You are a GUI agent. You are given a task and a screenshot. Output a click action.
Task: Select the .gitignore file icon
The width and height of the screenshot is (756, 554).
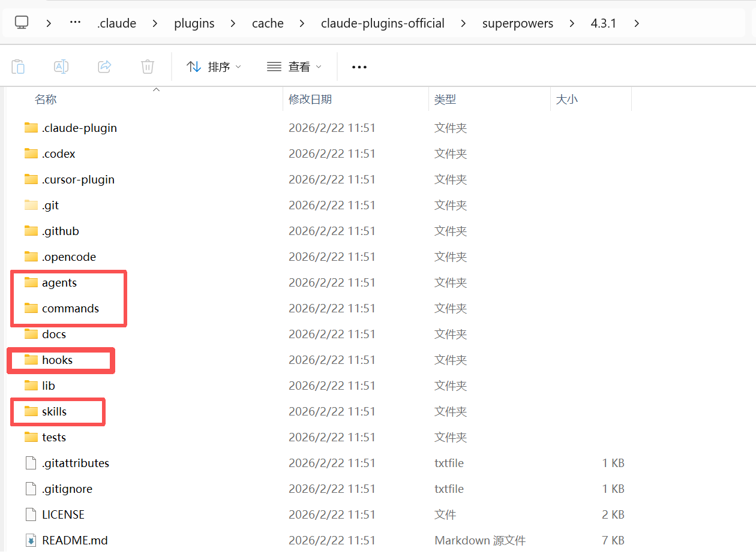31,489
